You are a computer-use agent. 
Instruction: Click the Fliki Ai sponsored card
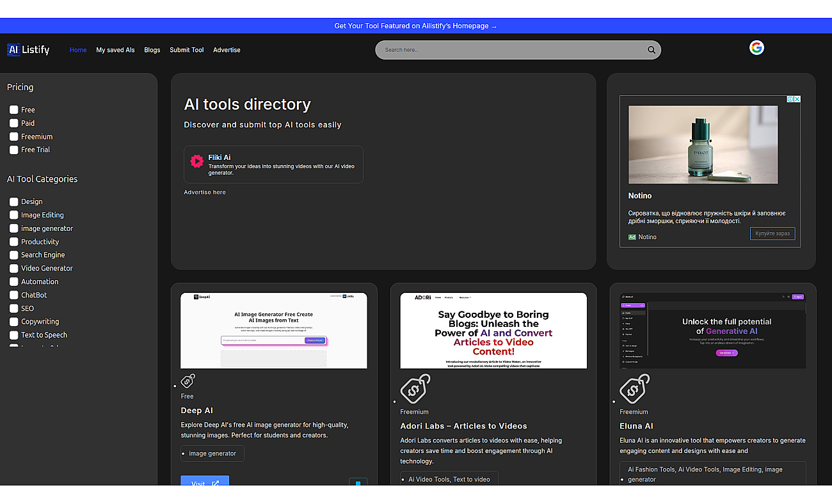273,164
